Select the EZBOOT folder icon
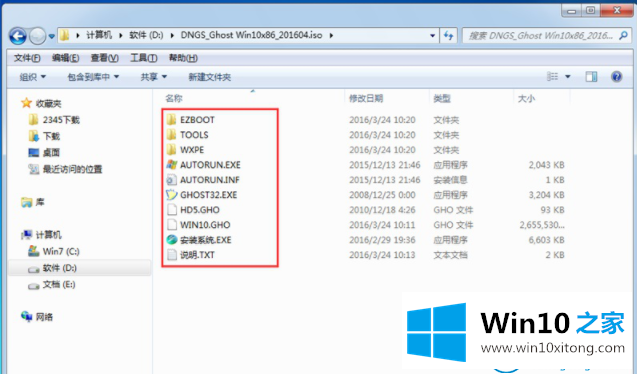Screen dimensions: 637x374 click(171, 120)
